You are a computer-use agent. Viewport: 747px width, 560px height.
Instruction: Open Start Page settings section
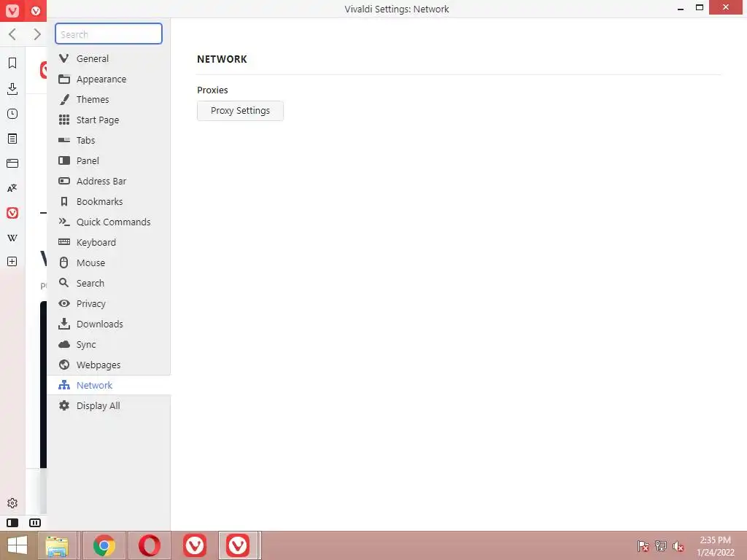click(109, 120)
